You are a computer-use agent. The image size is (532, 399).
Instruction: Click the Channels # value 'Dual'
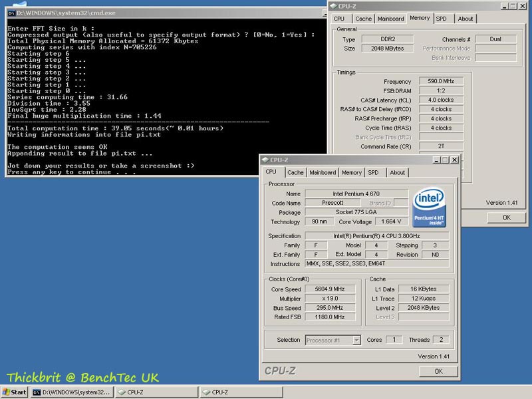(495, 39)
